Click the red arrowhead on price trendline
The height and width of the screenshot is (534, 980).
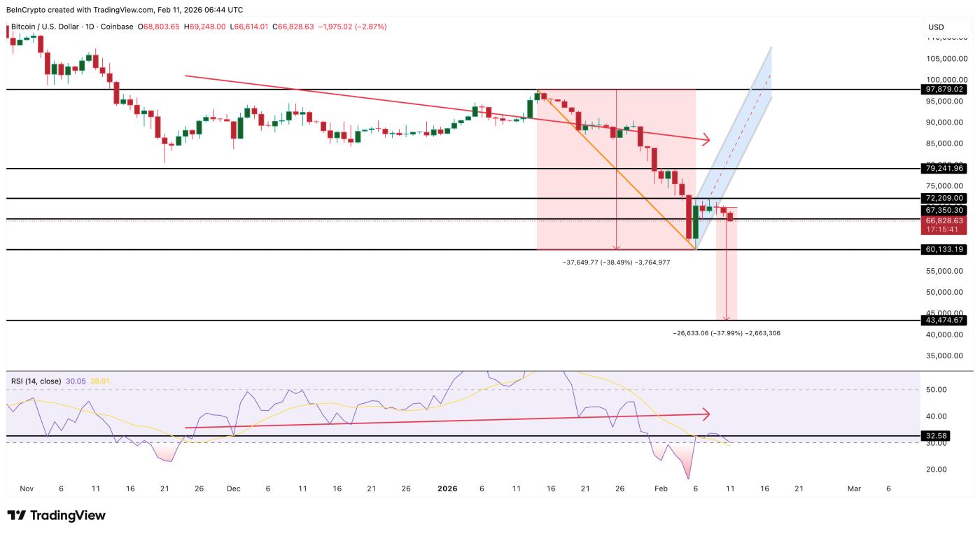pos(705,140)
